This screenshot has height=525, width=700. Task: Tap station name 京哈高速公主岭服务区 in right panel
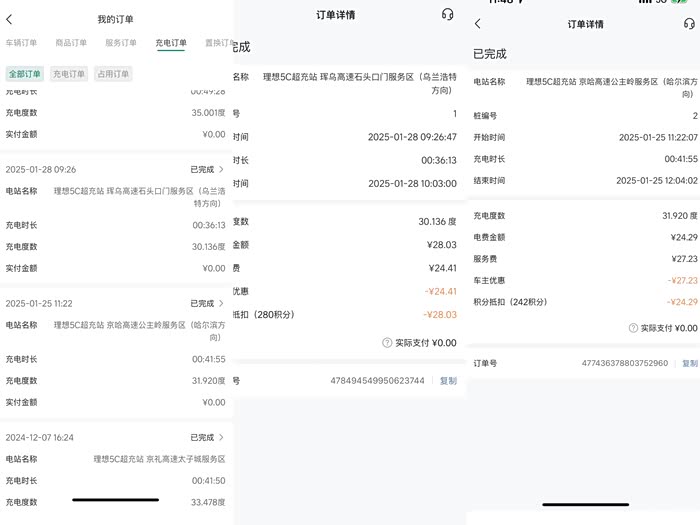pyautogui.click(x=612, y=88)
